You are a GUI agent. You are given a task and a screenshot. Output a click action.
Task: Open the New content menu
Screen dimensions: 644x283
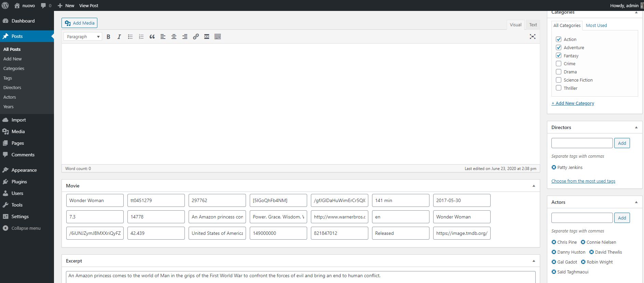(x=66, y=5)
